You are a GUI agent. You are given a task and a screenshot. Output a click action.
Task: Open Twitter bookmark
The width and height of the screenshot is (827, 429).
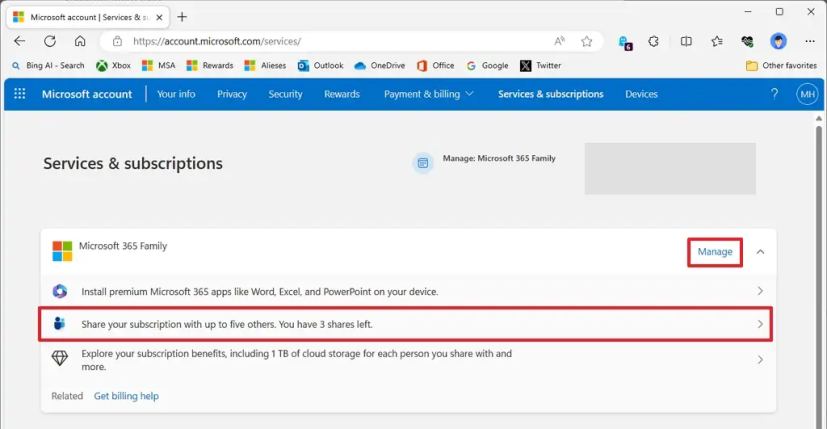click(541, 65)
